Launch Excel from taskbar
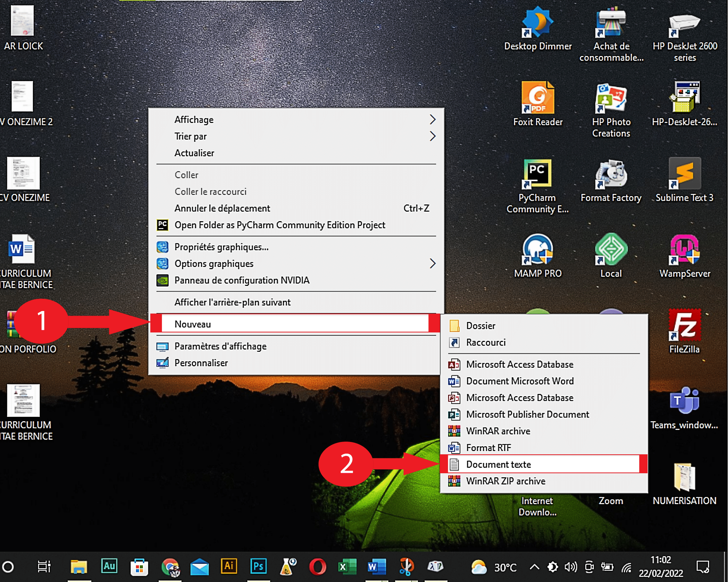Image resolution: width=728 pixels, height=582 pixels. point(347,567)
